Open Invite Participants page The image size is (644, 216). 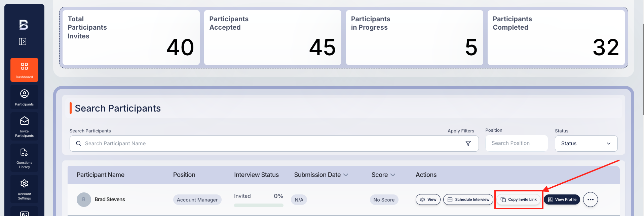pos(24,126)
